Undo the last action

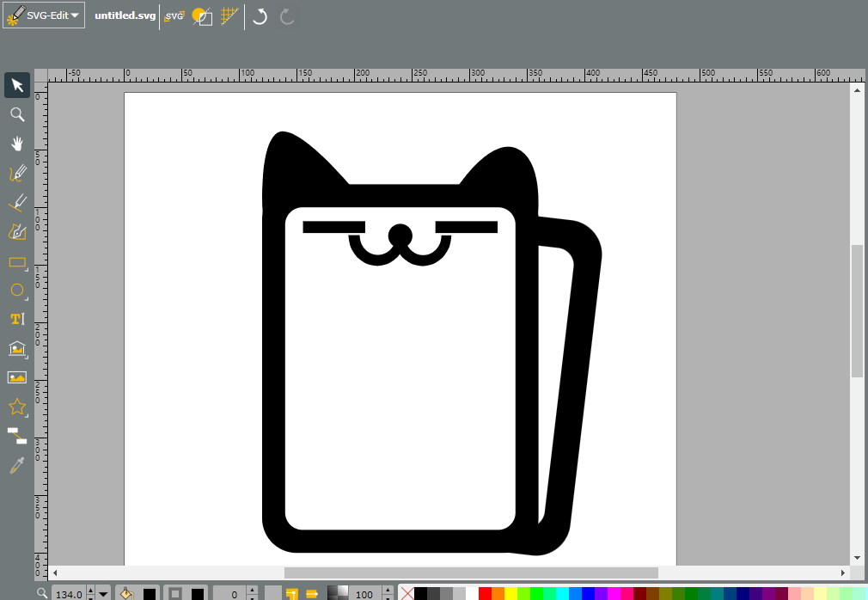click(x=260, y=16)
